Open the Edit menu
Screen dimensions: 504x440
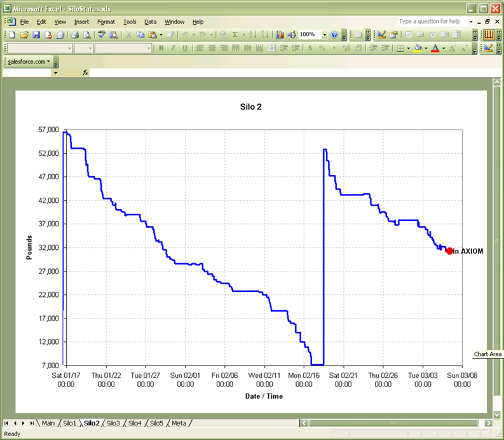pos(41,22)
